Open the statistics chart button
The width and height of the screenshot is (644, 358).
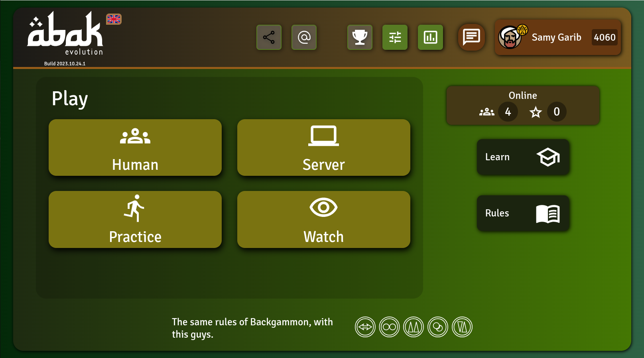(x=430, y=37)
